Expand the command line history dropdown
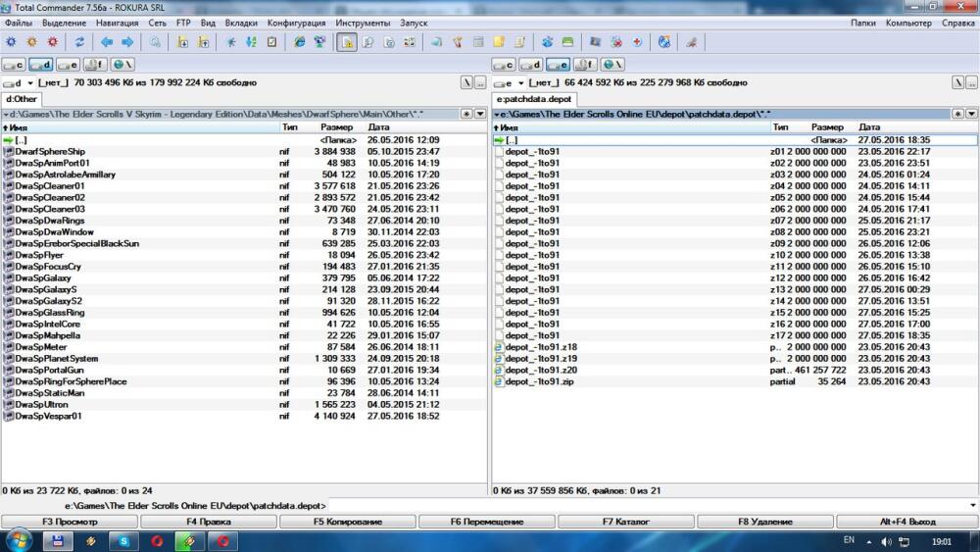 point(972,505)
